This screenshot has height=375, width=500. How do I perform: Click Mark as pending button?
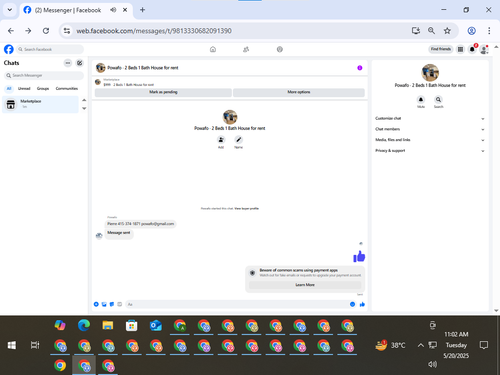pos(163,92)
